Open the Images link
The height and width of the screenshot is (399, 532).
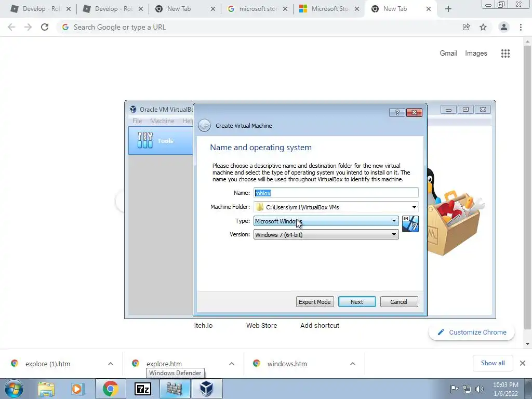pyautogui.click(x=476, y=54)
